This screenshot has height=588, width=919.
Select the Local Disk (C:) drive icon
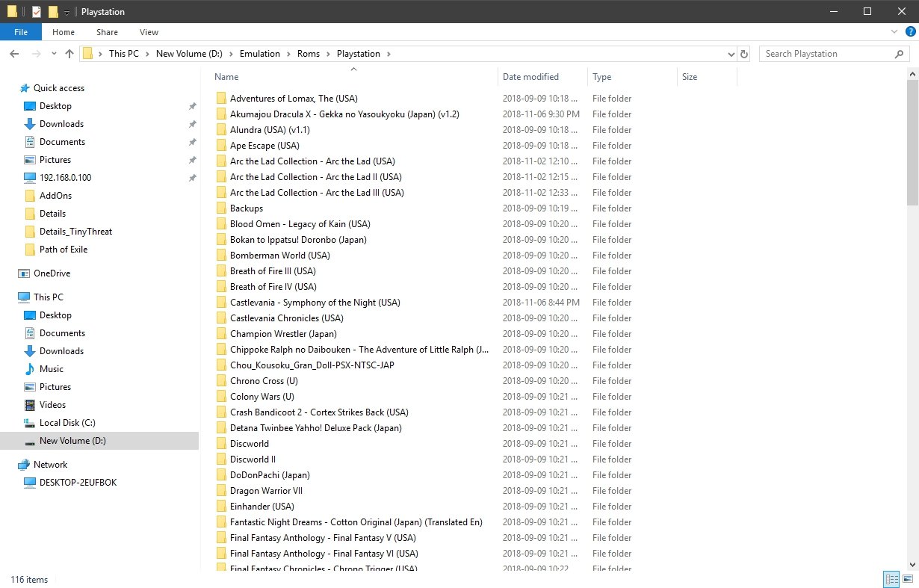pyautogui.click(x=30, y=423)
